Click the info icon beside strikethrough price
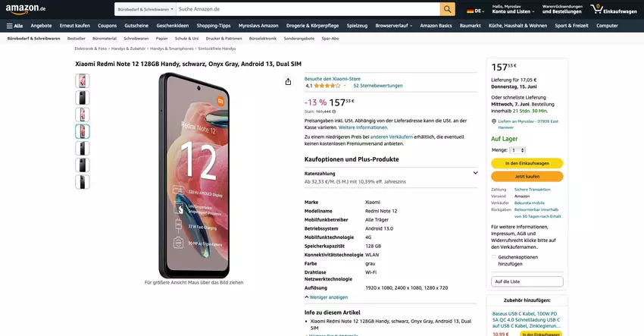The width and height of the screenshot is (644, 336). [x=334, y=111]
